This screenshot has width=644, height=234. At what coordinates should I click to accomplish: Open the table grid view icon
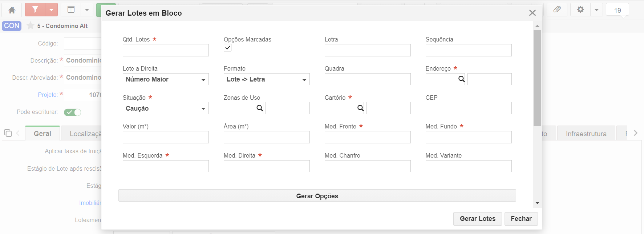71,10
